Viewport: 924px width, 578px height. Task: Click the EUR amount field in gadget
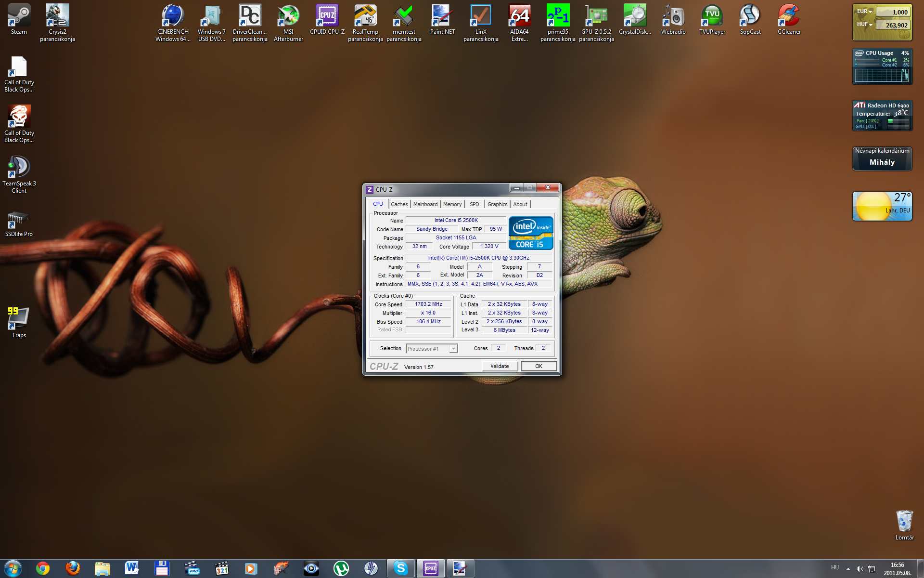[x=893, y=12]
